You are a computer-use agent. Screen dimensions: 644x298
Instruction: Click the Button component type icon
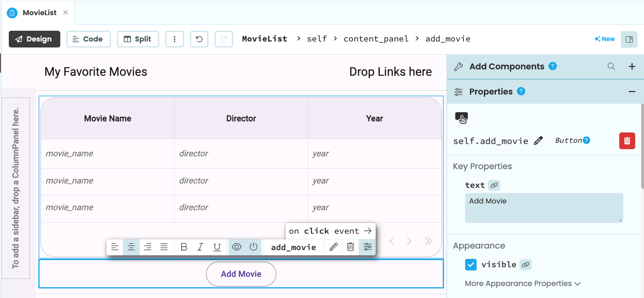[462, 118]
